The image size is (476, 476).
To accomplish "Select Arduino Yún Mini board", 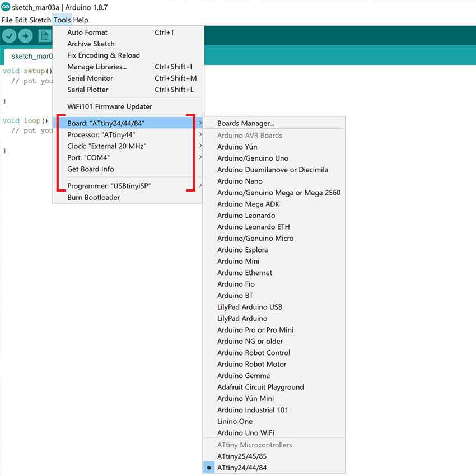I will click(274, 398).
